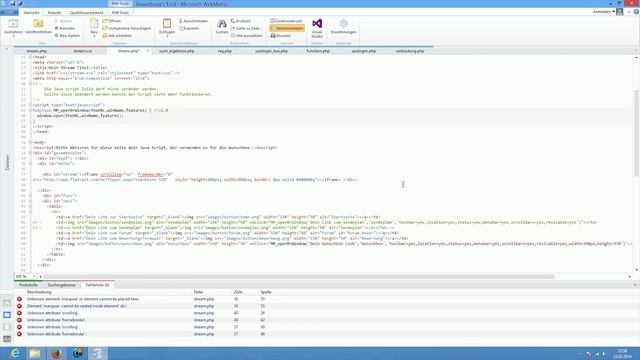
Task: Click Gehe zu Zeile
Action: click(246, 28)
